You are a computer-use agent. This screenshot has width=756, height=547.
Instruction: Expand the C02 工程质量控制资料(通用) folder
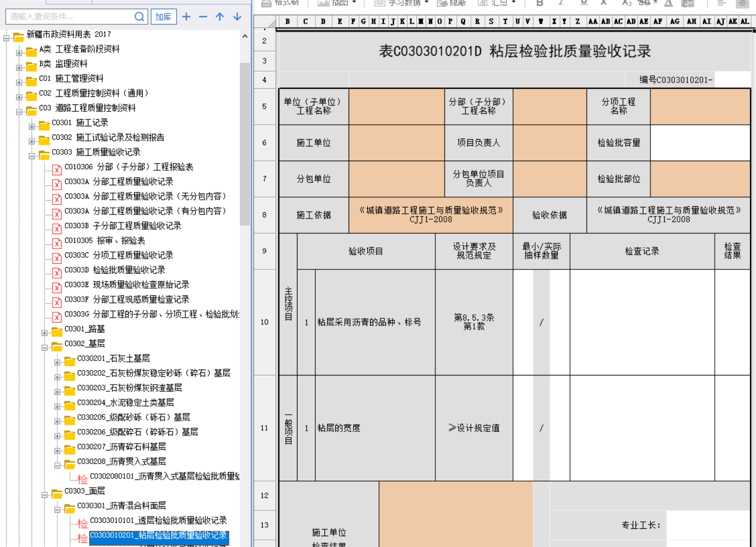click(19, 97)
